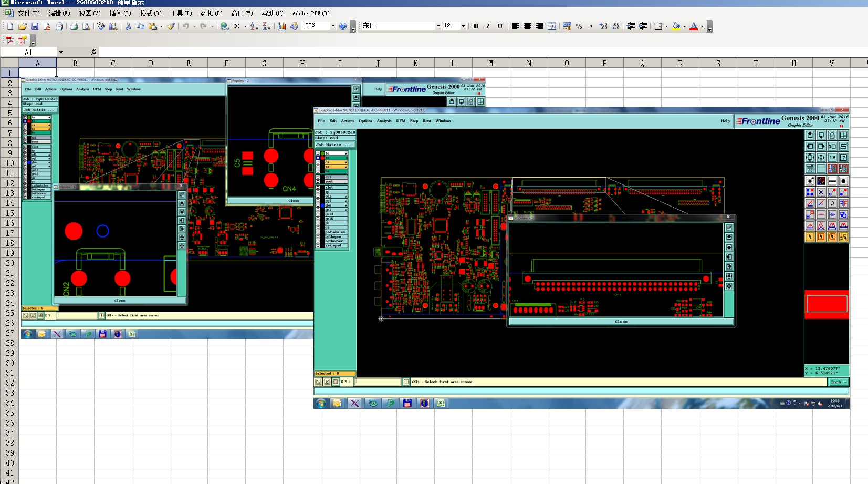
Task: Open the Adobe PDF menu
Action: (x=311, y=13)
